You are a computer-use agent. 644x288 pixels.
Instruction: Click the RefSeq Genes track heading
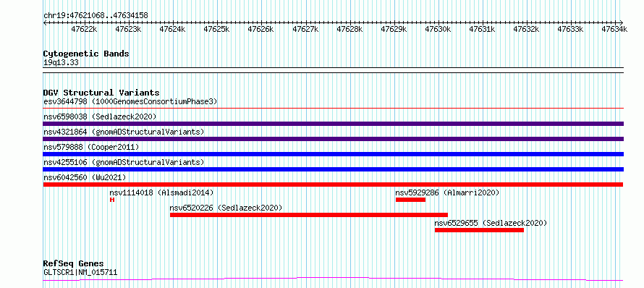point(73,263)
